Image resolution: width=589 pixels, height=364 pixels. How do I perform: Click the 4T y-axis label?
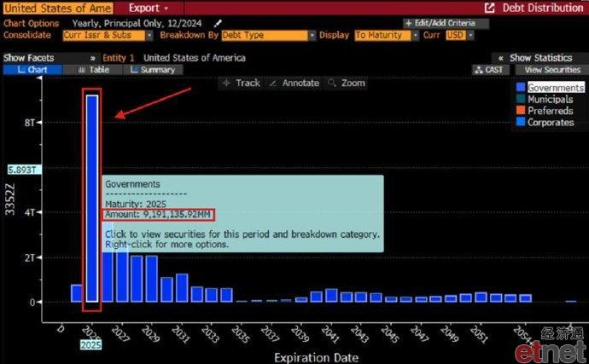(30, 213)
